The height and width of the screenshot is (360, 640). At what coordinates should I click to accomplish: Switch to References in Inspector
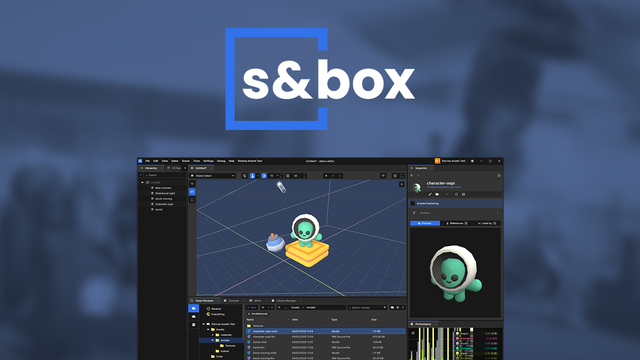tap(456, 223)
